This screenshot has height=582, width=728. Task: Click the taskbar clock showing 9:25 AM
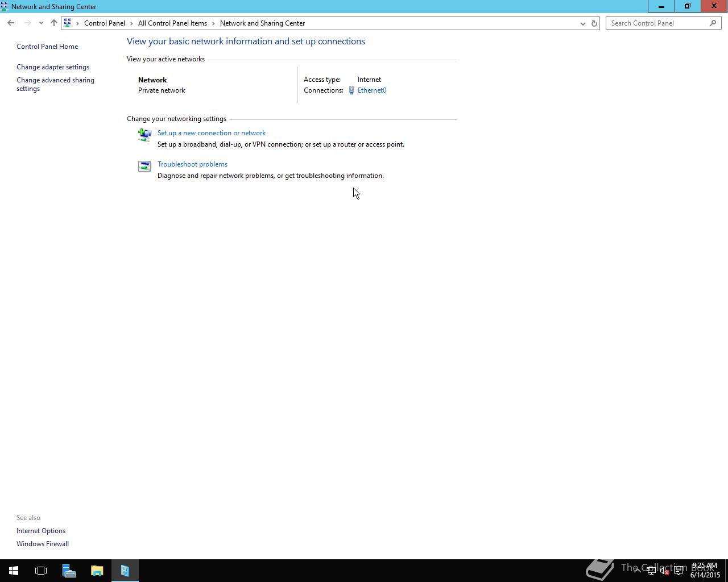tap(705, 571)
